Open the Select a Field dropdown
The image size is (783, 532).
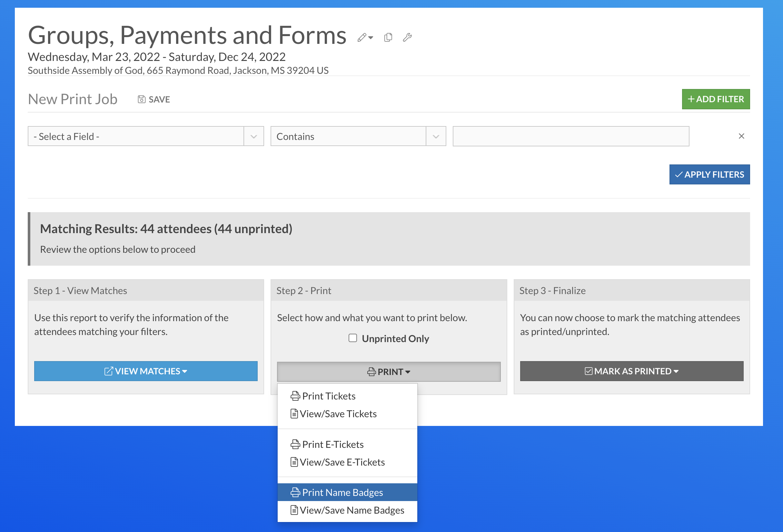[x=145, y=136]
